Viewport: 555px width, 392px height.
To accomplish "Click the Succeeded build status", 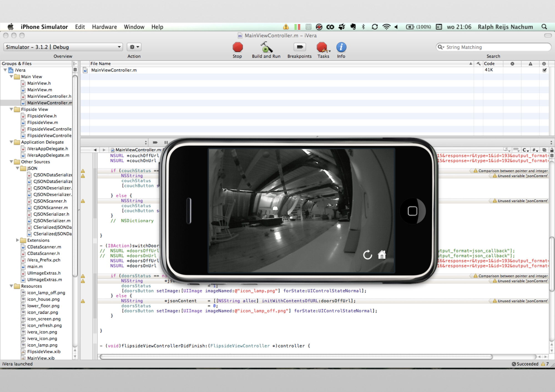I will pos(525,364).
